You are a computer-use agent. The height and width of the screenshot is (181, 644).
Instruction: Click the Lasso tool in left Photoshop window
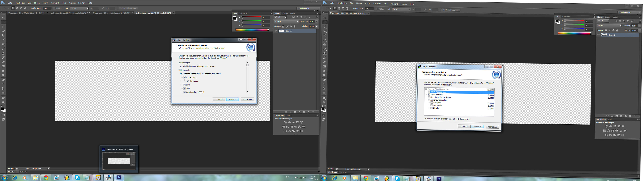3,26
